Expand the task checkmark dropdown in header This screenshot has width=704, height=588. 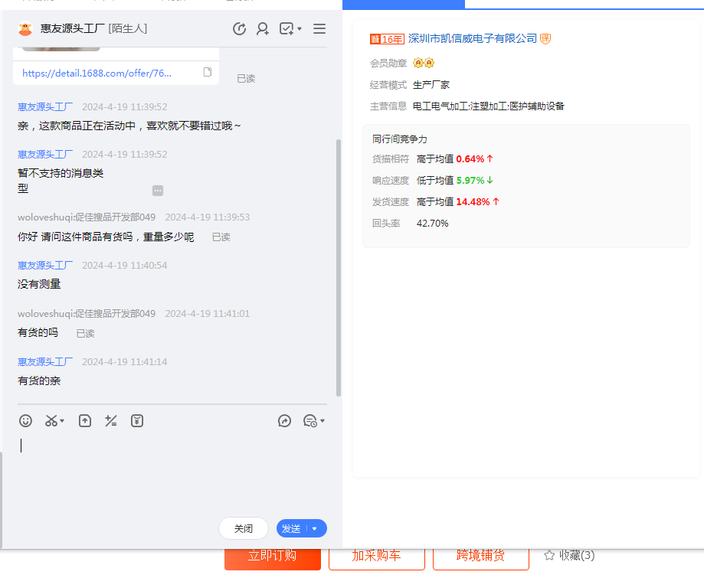click(300, 29)
